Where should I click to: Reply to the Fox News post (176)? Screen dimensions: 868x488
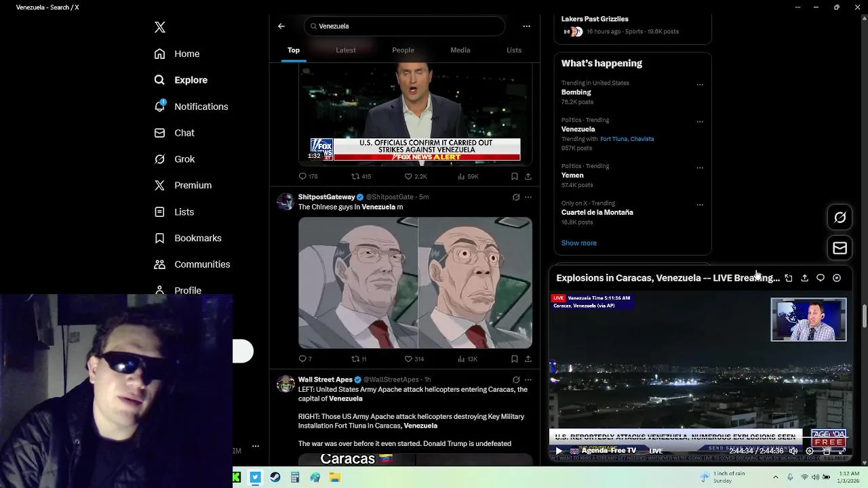pos(309,176)
